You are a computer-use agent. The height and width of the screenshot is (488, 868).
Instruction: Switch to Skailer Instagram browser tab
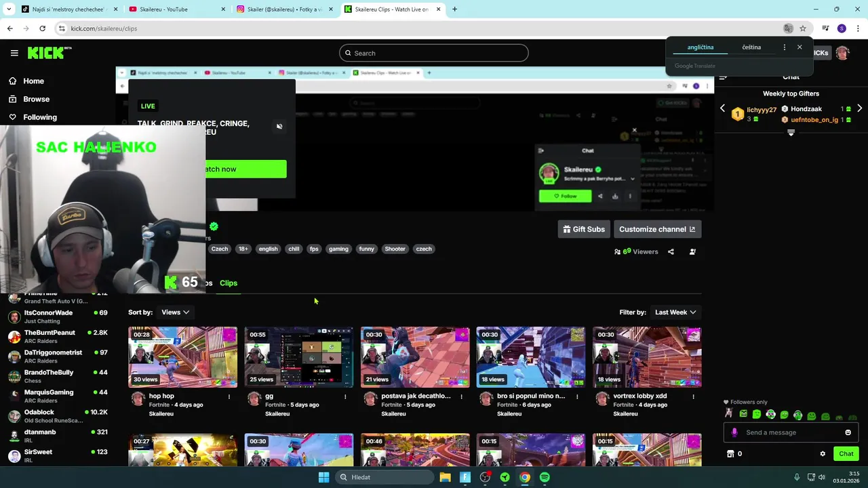(x=285, y=9)
